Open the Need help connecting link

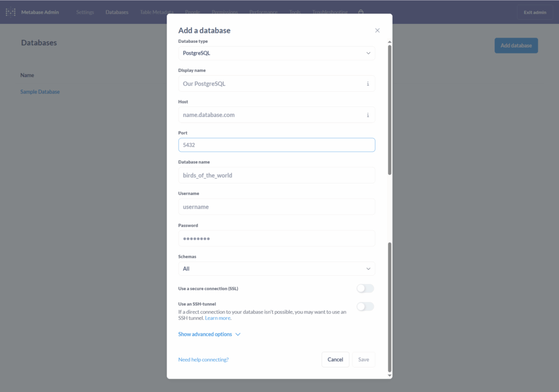[x=203, y=360]
